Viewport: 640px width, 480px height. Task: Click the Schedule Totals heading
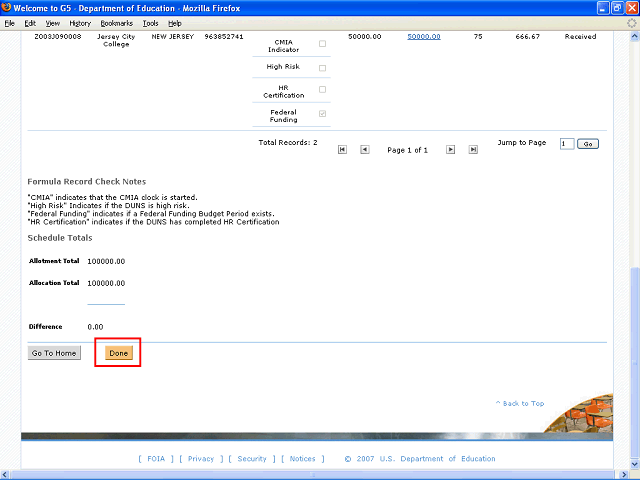tap(60, 238)
